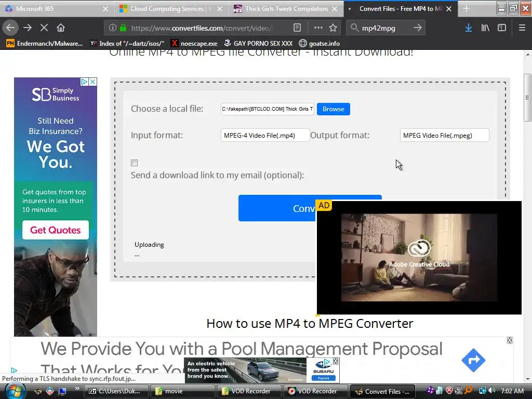Click the search box containing mp42mpg
532x399 pixels.
385,28
